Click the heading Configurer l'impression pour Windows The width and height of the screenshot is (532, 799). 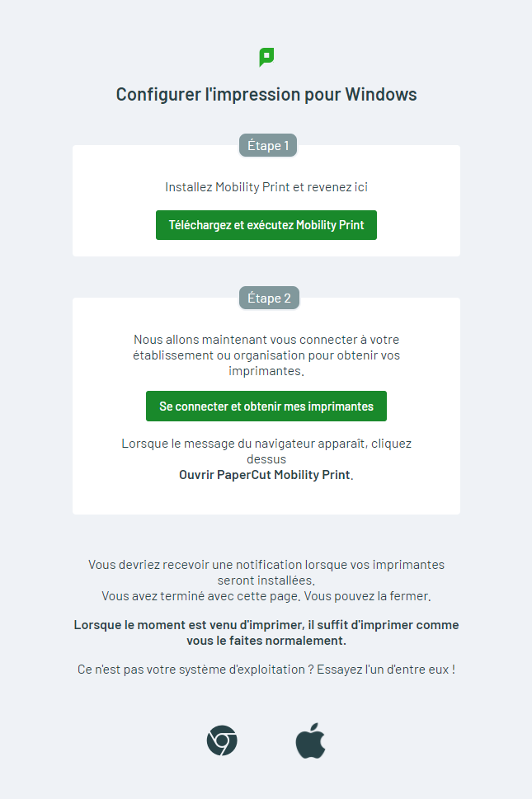(266, 94)
